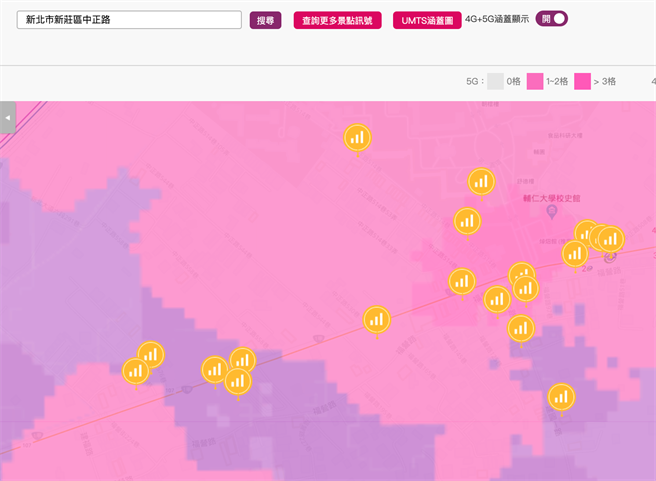This screenshot has height=481, width=656.
Task: Select the leftmost signal marker on the map
Action: pos(135,371)
